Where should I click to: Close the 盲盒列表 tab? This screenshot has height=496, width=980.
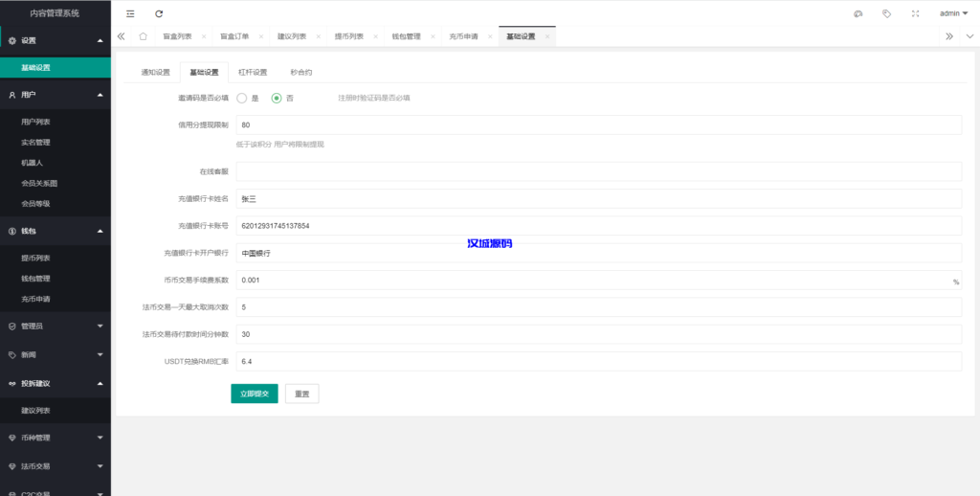pos(203,36)
